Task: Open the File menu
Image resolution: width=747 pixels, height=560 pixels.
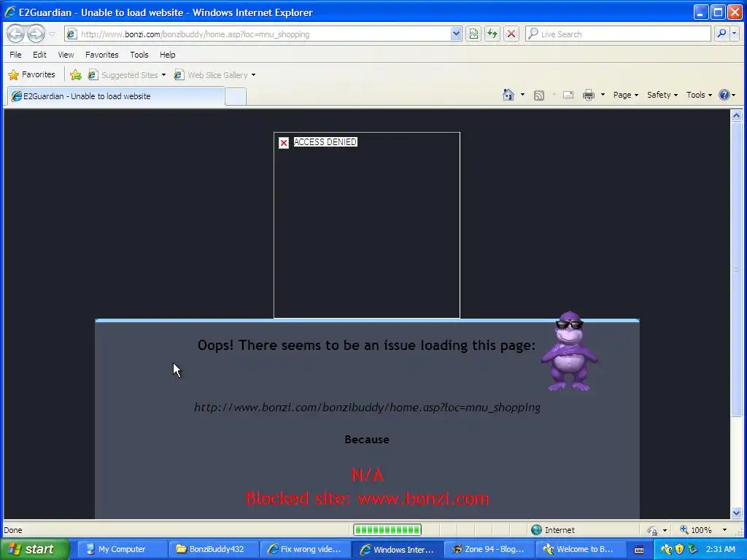Action: pyautogui.click(x=15, y=55)
